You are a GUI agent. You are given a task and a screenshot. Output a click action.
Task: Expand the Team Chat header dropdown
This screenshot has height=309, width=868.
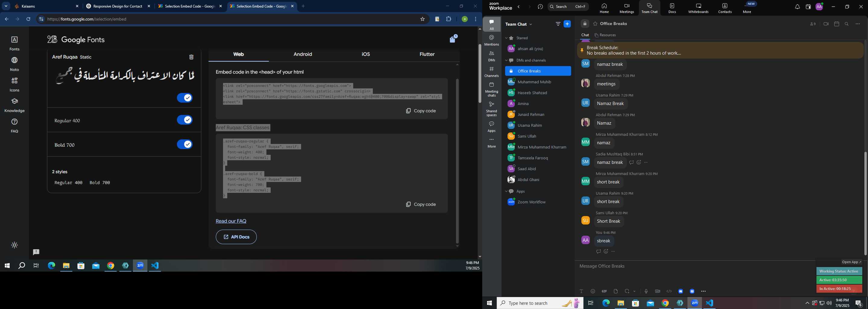coord(531,24)
